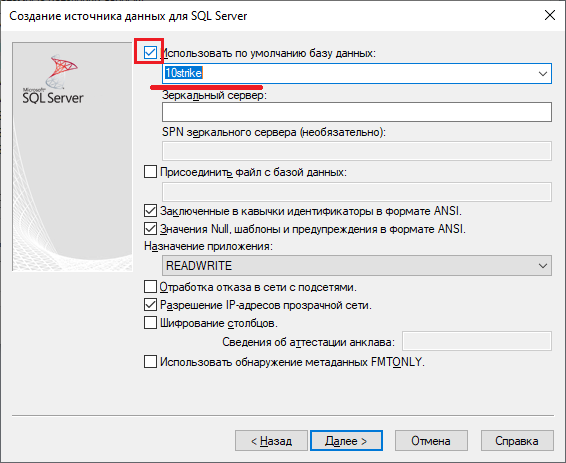Cancel the wizard with 'Отмена' button
The width and height of the screenshot is (566, 463).
(431, 441)
